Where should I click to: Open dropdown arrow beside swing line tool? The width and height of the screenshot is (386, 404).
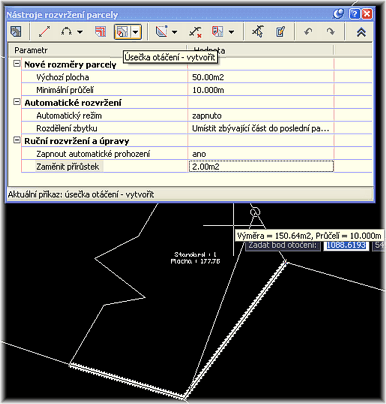tap(136, 32)
